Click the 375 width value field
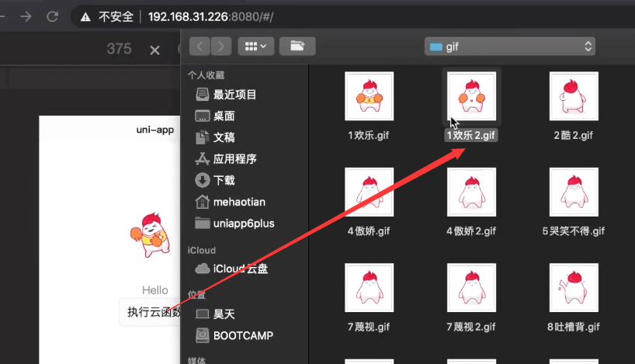 (119, 49)
